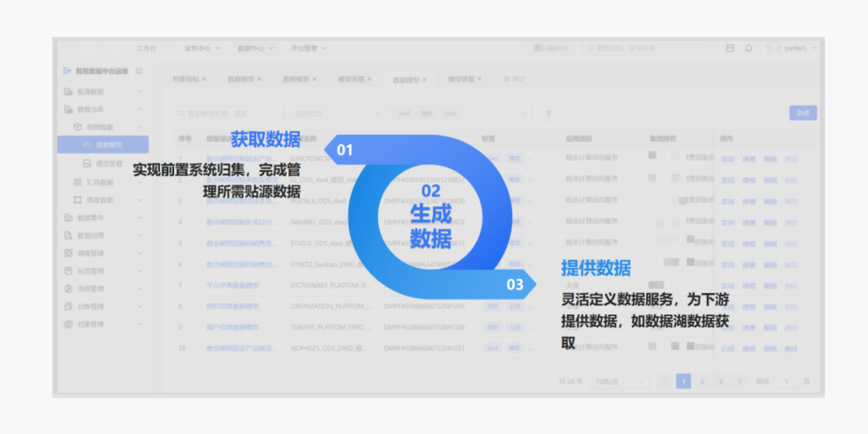Click the grid icon next to 汇总数据

coord(78,182)
